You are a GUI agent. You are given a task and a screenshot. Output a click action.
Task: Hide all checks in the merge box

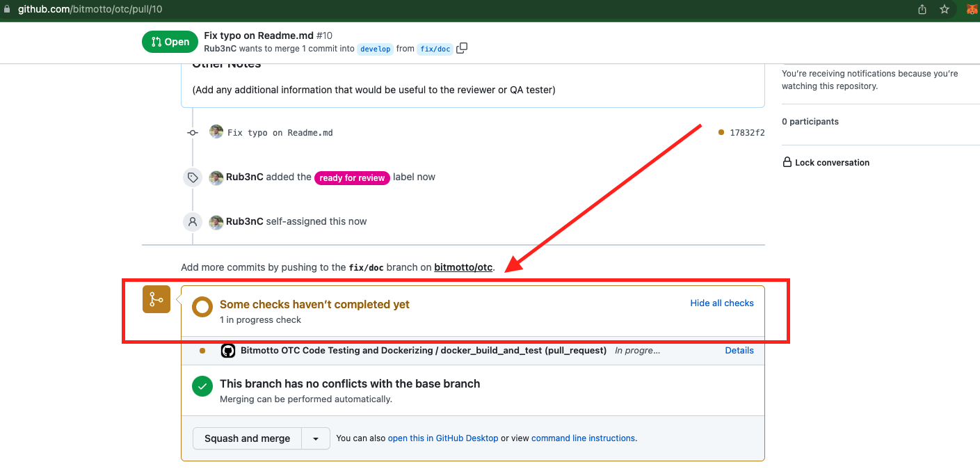[x=722, y=303]
